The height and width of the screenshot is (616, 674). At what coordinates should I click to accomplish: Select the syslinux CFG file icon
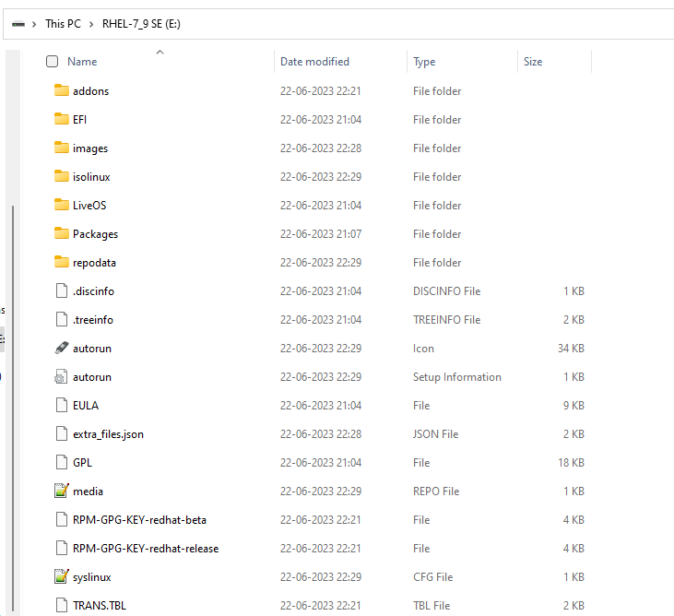(x=62, y=576)
